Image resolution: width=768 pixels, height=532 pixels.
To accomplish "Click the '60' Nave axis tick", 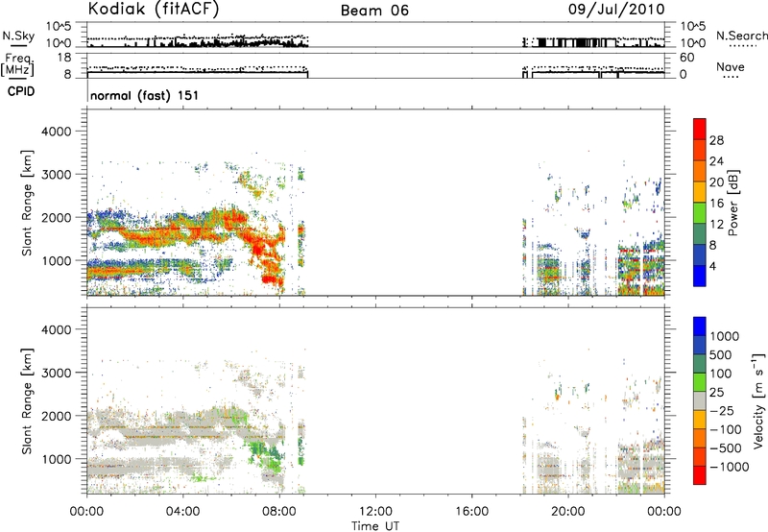I will pyautogui.click(x=686, y=58).
